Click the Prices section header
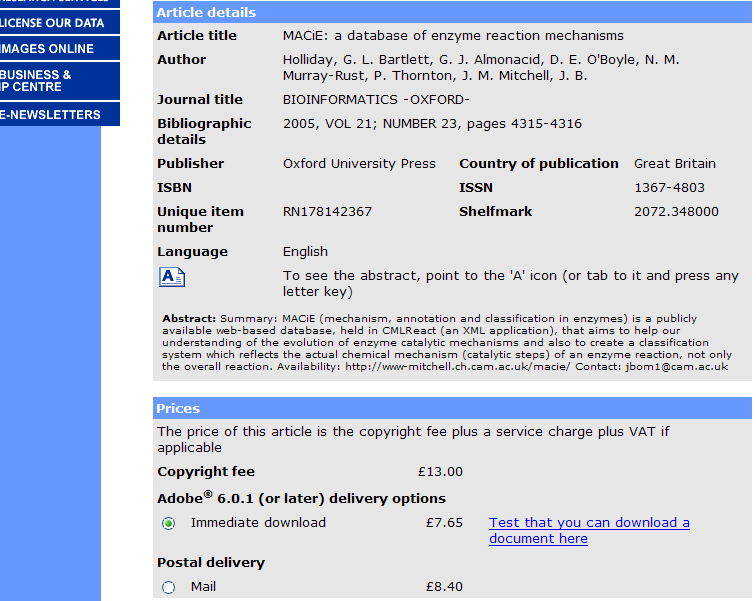The height and width of the screenshot is (601, 756). [x=178, y=408]
